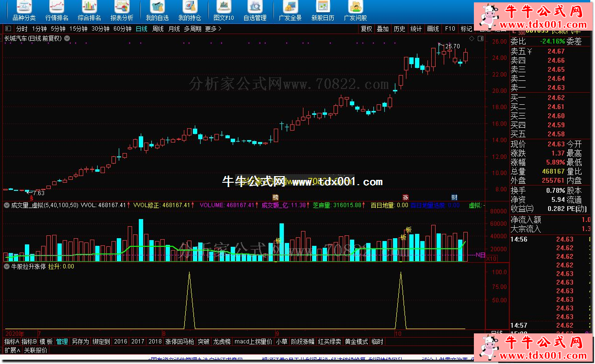Select the 2018 template tab

155,342
